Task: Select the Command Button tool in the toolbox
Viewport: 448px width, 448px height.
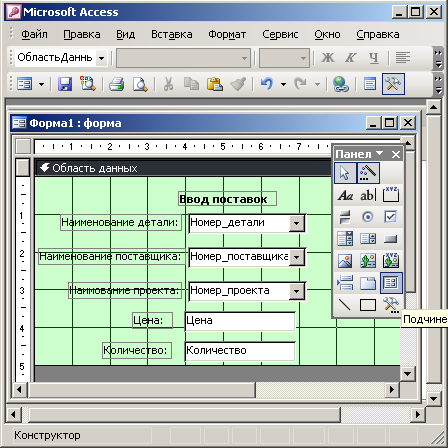Action: [x=390, y=239]
